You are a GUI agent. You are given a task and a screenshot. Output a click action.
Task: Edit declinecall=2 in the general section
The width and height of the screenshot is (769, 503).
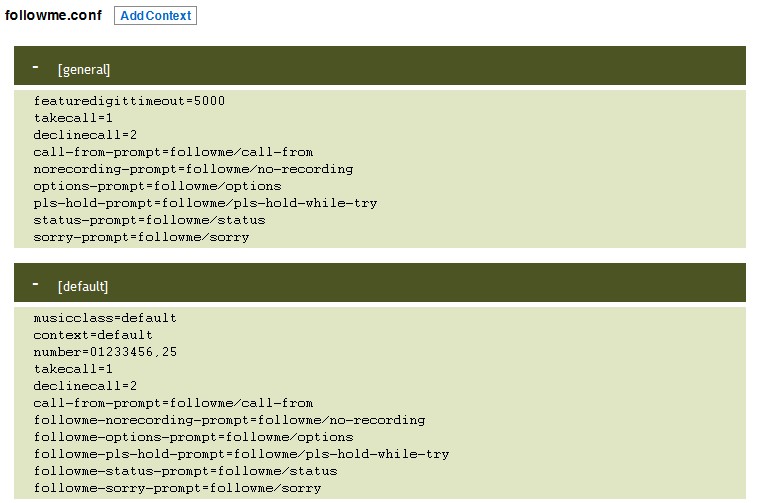coord(85,135)
